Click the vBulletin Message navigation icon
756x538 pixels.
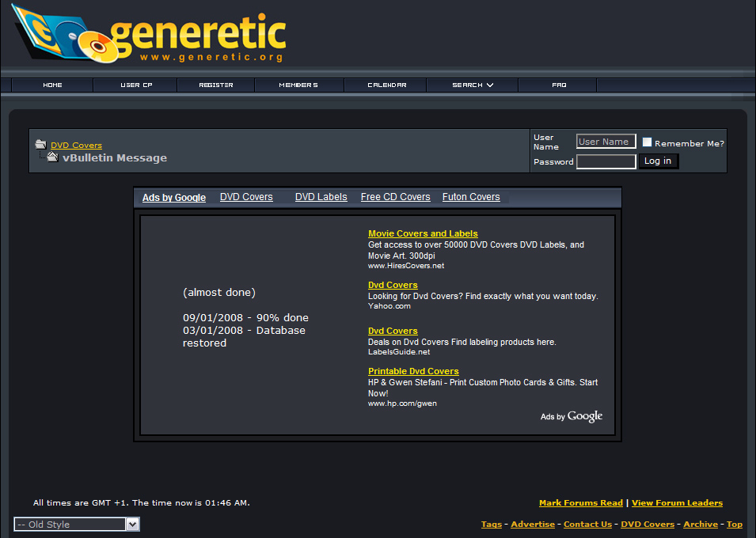tap(52, 157)
